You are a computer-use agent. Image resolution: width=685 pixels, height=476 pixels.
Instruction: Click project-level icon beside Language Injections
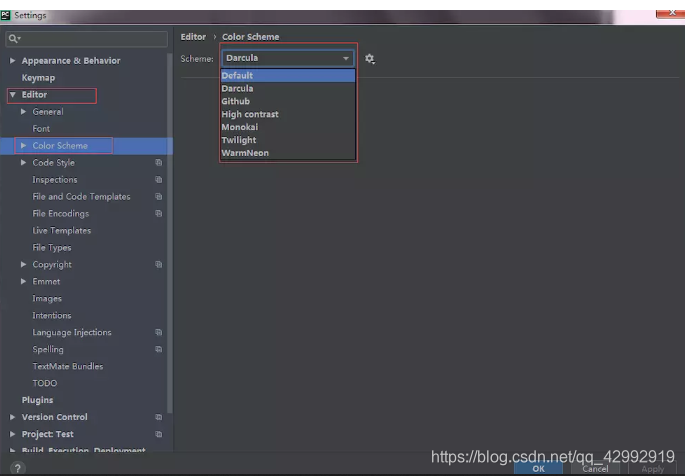click(159, 332)
